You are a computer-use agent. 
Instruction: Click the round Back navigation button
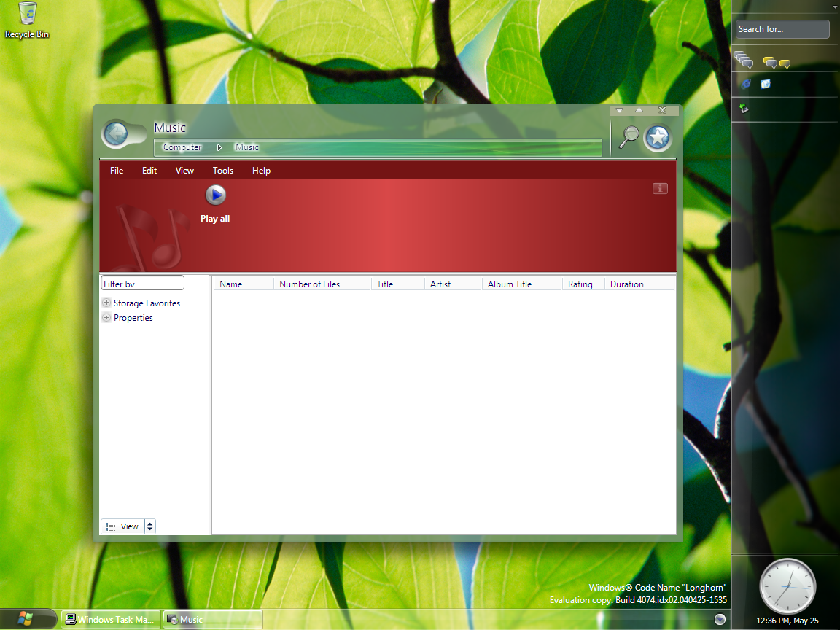[x=116, y=133]
